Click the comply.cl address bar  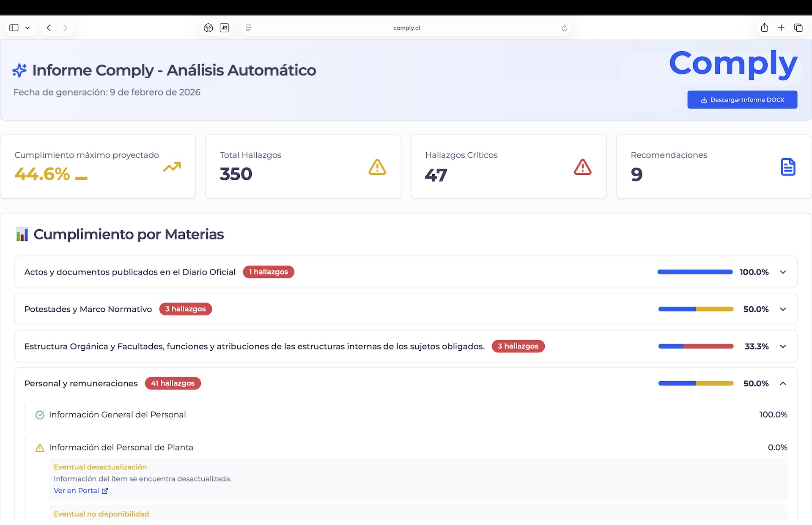point(406,28)
